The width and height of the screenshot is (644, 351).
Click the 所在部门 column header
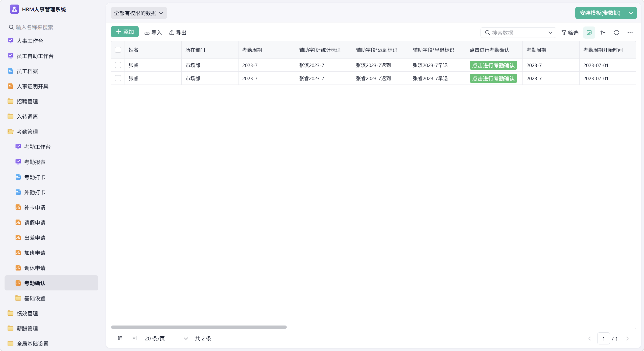point(210,50)
